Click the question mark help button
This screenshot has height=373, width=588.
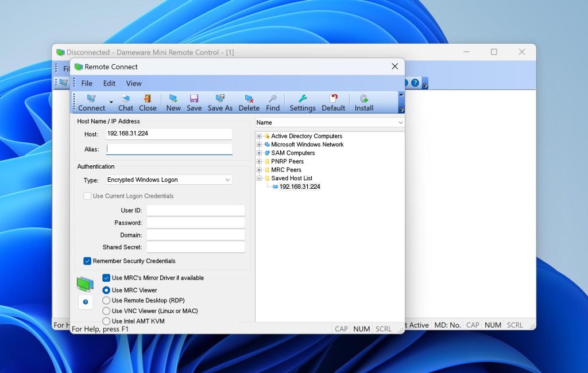(85, 302)
